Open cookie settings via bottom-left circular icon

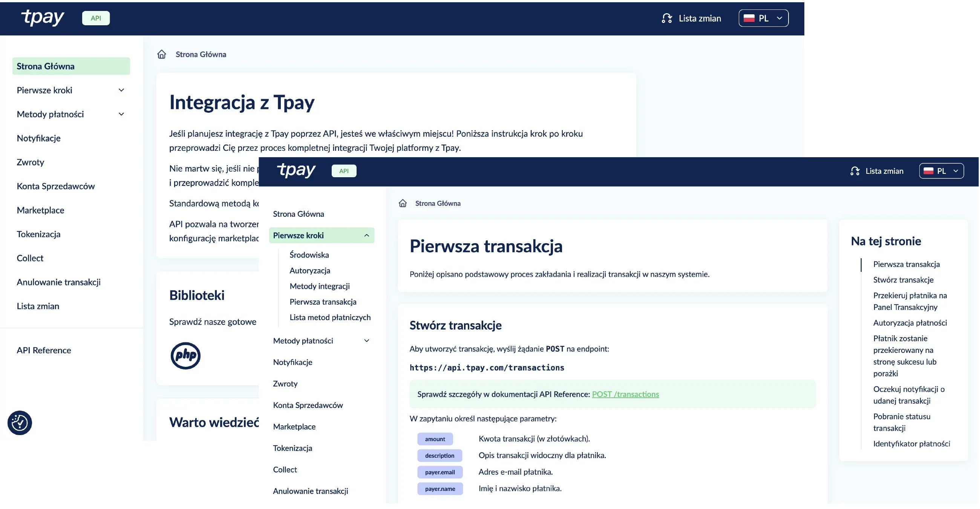pos(19,423)
